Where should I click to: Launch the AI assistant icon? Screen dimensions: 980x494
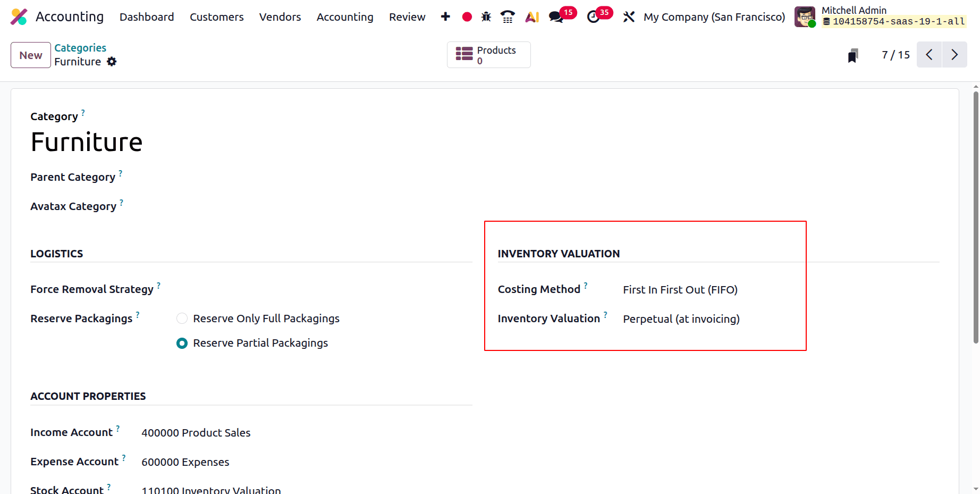coord(532,17)
